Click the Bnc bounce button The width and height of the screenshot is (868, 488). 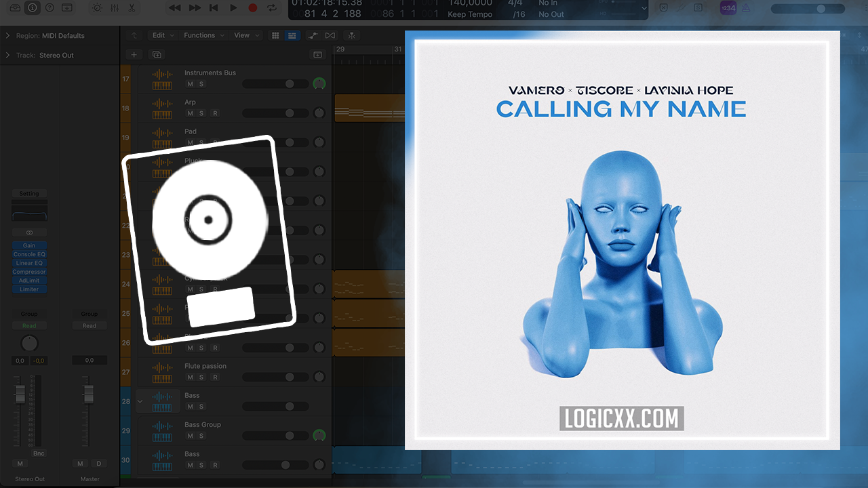(x=39, y=453)
